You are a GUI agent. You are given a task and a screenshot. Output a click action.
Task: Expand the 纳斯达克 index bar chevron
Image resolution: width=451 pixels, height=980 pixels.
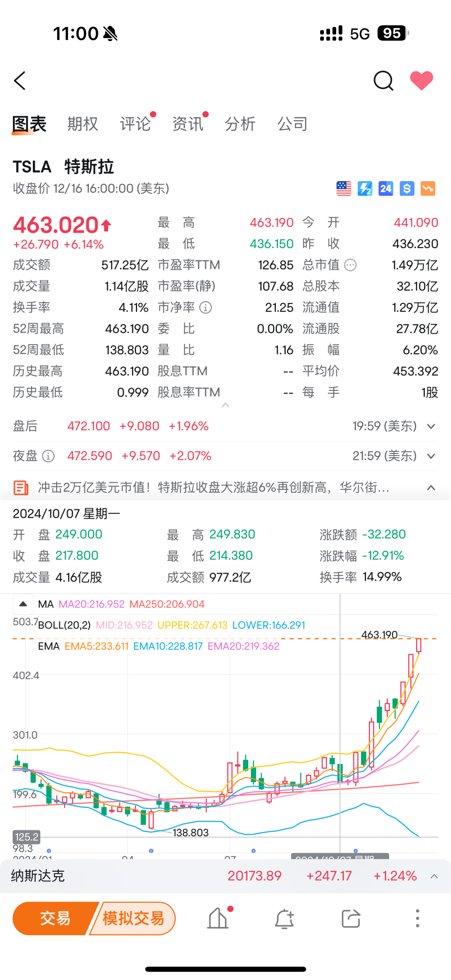pyautogui.click(x=434, y=876)
